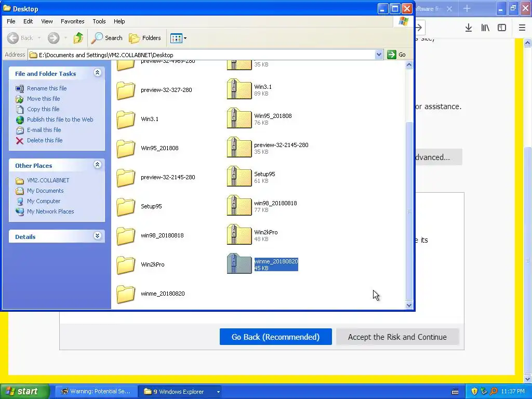532x399 pixels.
Task: Open My Documents link
Action: tap(45, 191)
